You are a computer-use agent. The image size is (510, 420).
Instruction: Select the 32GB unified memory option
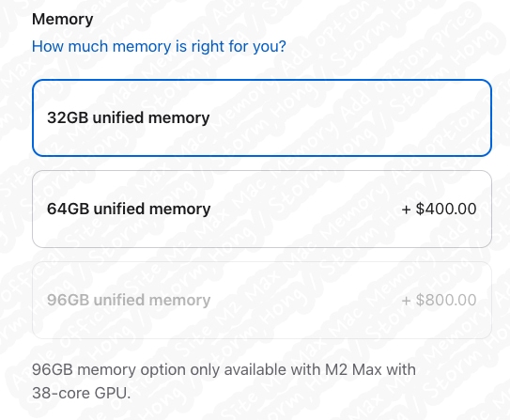[262, 117]
